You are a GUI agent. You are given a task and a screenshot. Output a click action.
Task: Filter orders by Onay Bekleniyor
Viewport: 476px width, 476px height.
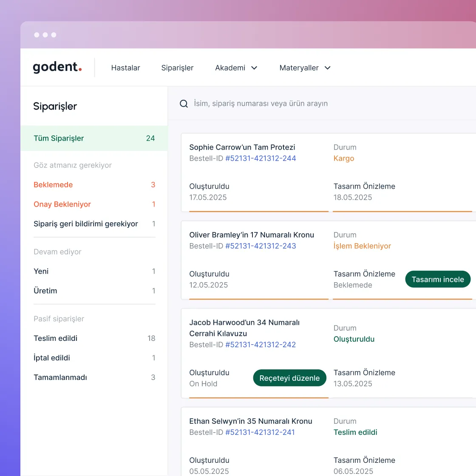(x=94, y=204)
